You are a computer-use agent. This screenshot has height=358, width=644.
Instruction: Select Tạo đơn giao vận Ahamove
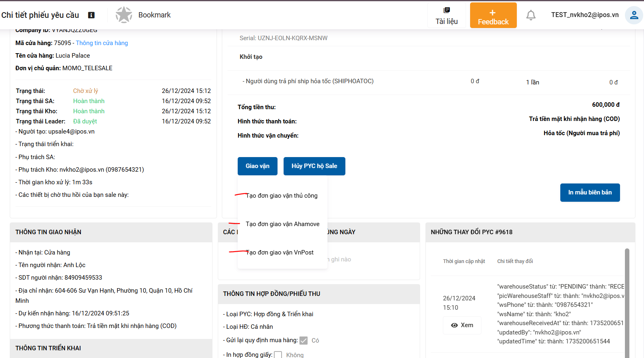(282, 224)
